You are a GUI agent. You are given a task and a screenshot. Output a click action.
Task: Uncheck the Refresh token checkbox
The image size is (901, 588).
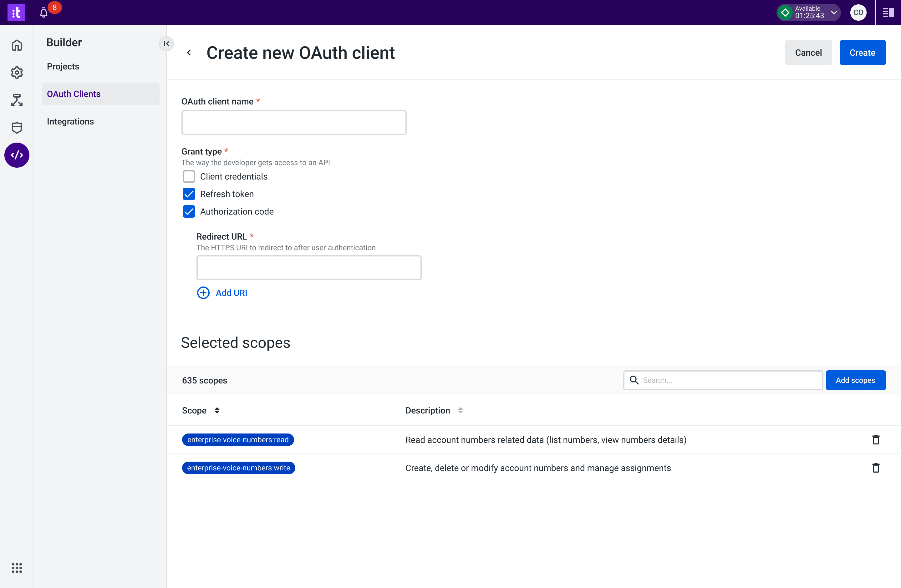pyautogui.click(x=189, y=194)
